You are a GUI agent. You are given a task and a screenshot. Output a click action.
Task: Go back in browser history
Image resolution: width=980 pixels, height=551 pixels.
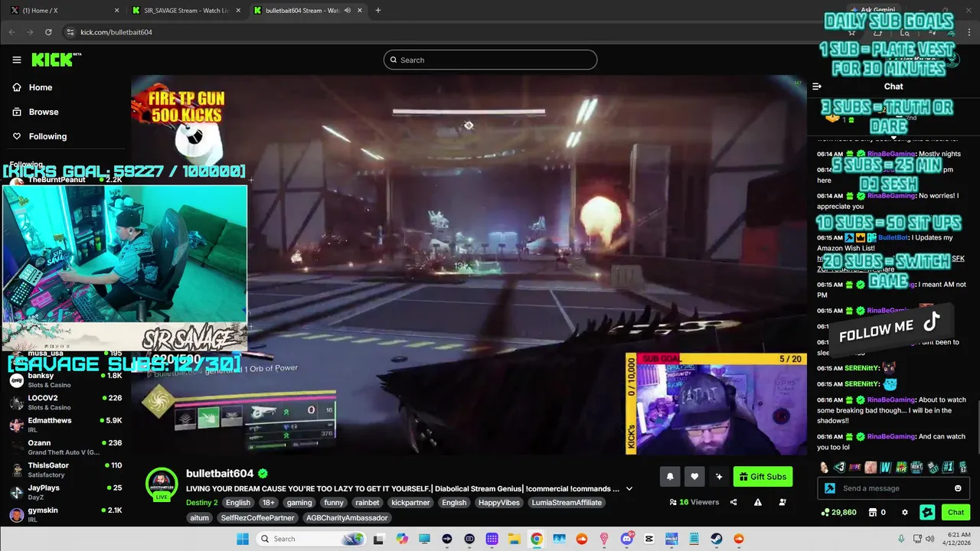click(x=11, y=32)
